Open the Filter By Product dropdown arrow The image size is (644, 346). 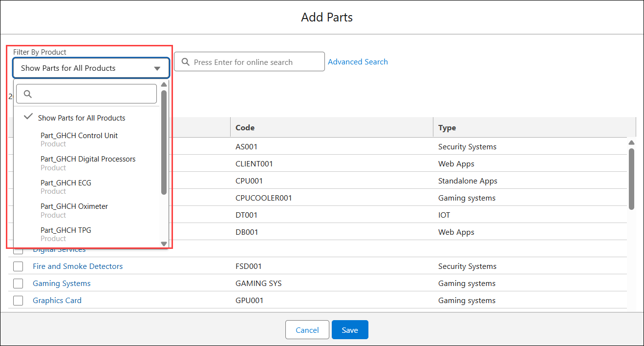point(157,69)
